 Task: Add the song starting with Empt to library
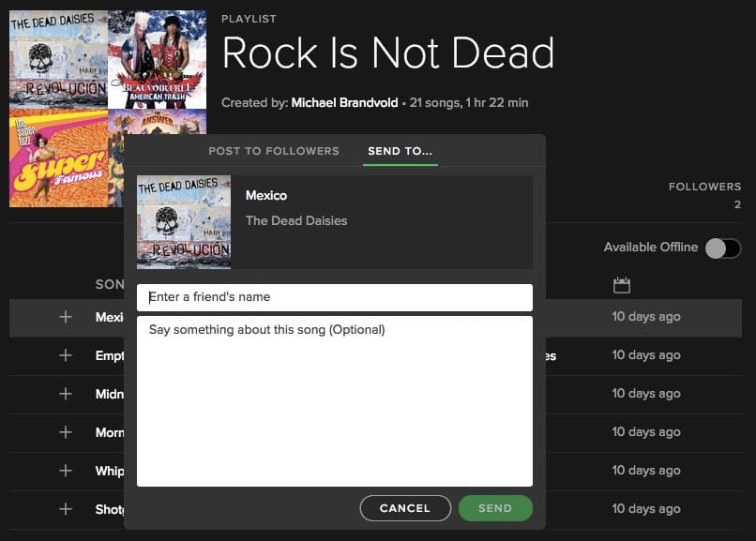point(66,354)
